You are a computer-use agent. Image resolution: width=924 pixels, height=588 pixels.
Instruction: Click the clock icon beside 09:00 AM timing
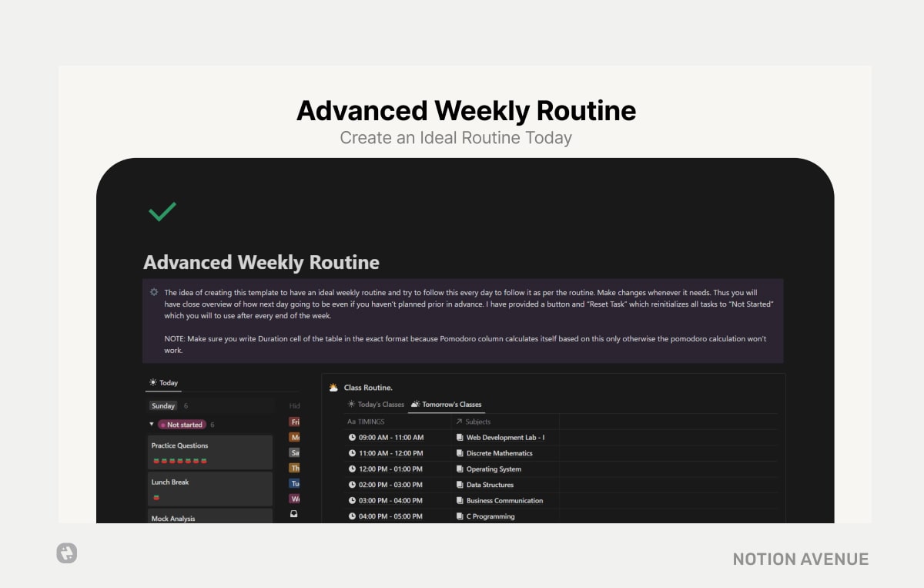tap(352, 437)
